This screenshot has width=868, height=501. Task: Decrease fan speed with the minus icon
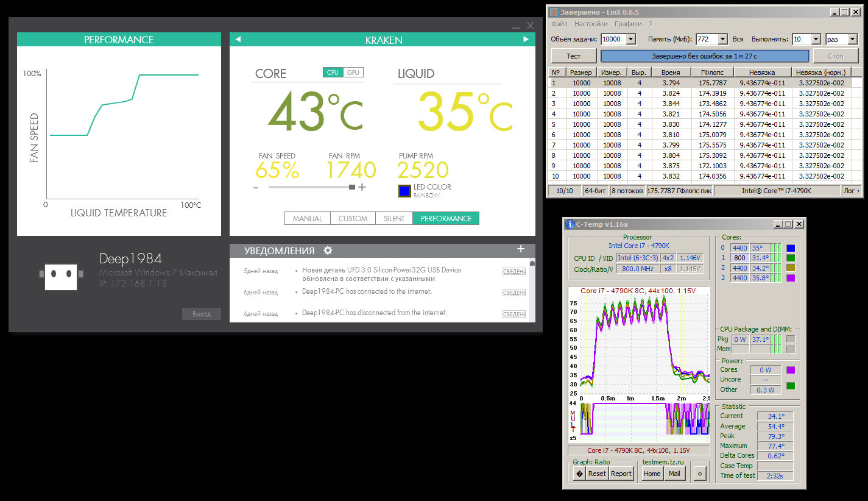tap(256, 188)
